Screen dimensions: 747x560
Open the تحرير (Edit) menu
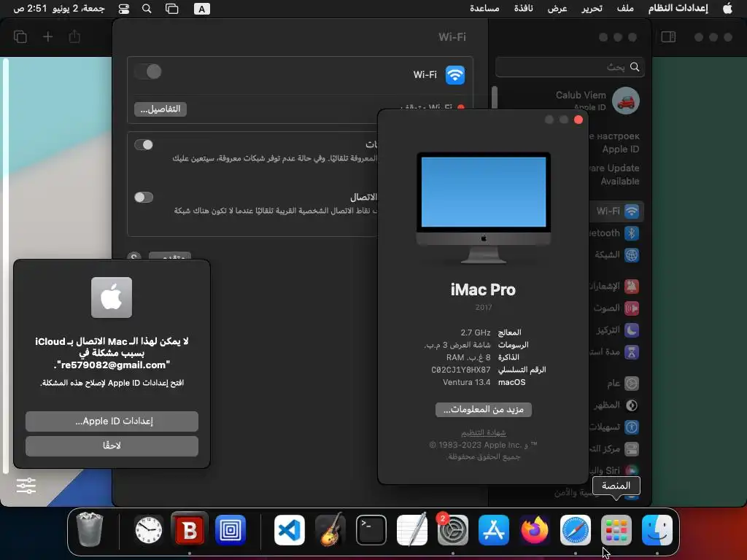click(x=592, y=8)
